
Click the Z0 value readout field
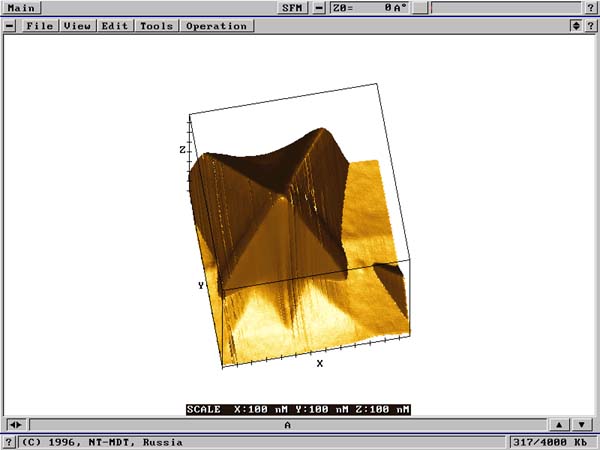coord(369,8)
